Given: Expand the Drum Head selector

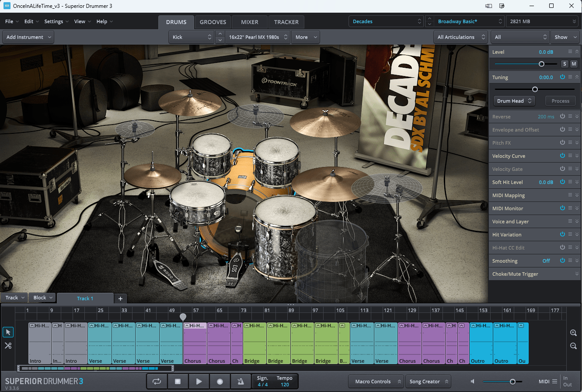Looking at the screenshot, I should pos(514,101).
